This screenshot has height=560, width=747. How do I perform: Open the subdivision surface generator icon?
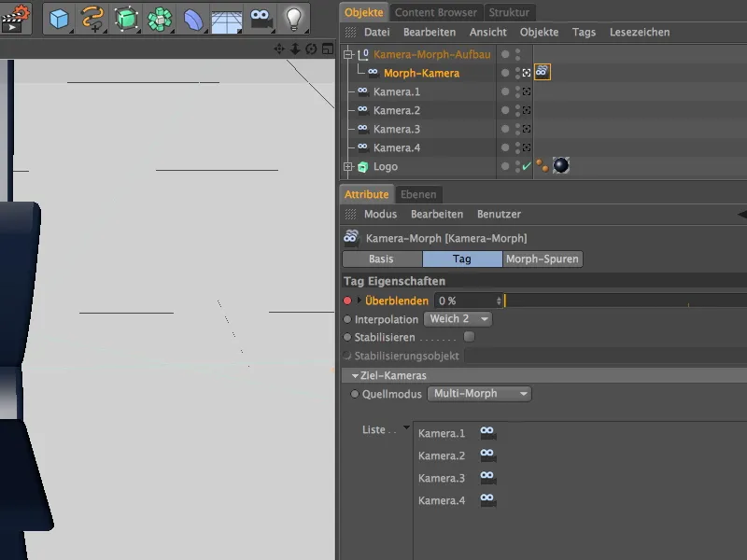(x=126, y=19)
